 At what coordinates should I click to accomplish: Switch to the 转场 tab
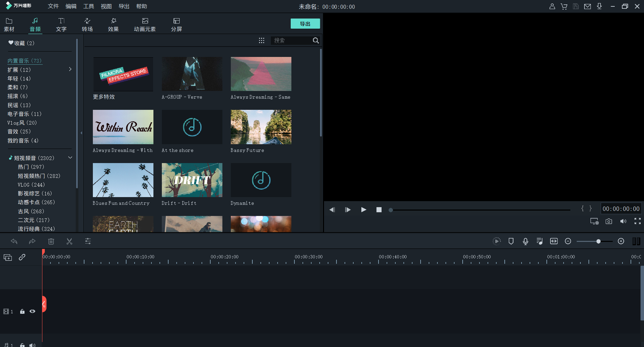pos(87,25)
